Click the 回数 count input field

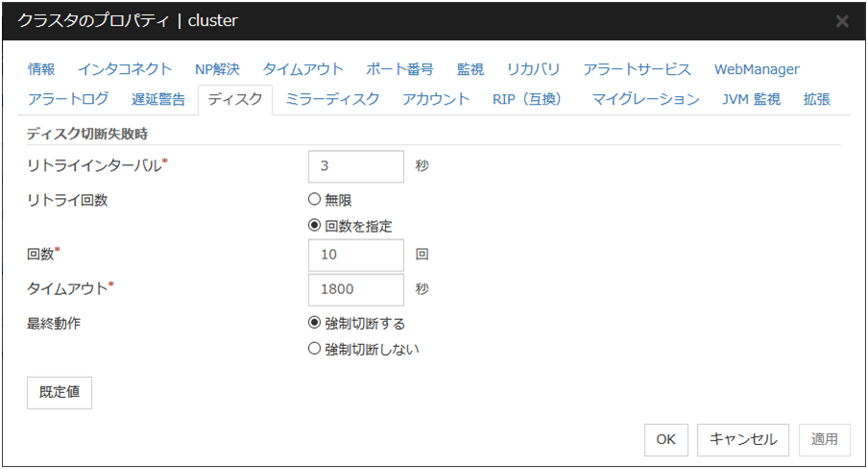356,256
